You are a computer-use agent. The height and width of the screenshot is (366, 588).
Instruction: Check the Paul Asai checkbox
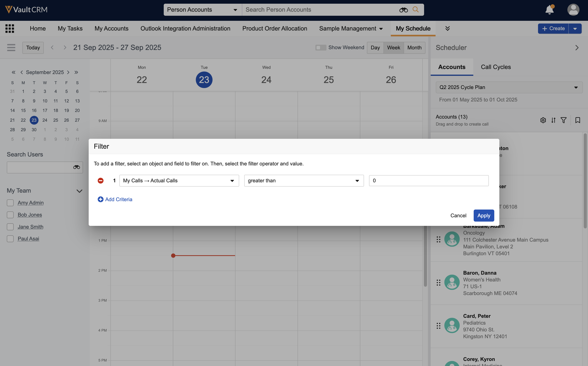tap(10, 239)
